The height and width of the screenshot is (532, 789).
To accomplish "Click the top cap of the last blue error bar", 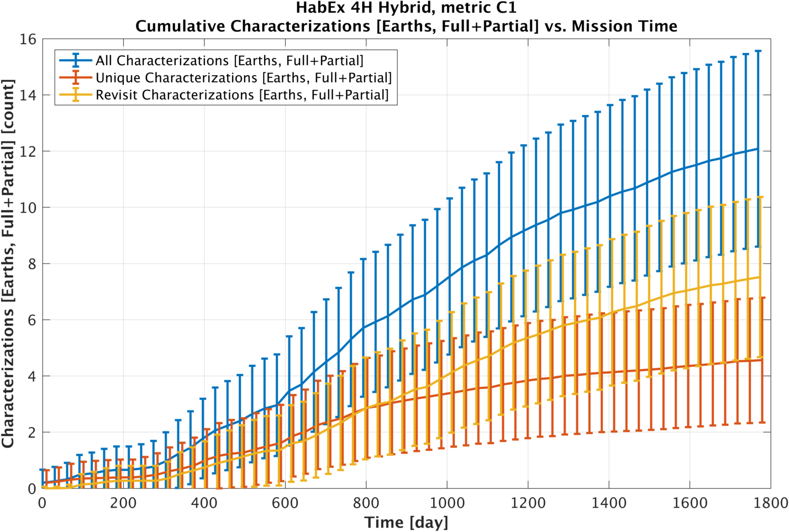I will (758, 51).
